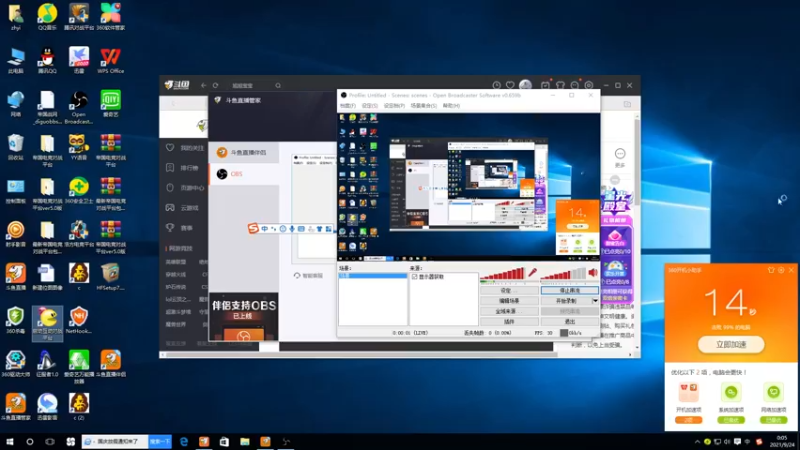The height and width of the screenshot is (450, 800).
Task: Open the Recycle Bin desktop icon
Action: coord(15,147)
